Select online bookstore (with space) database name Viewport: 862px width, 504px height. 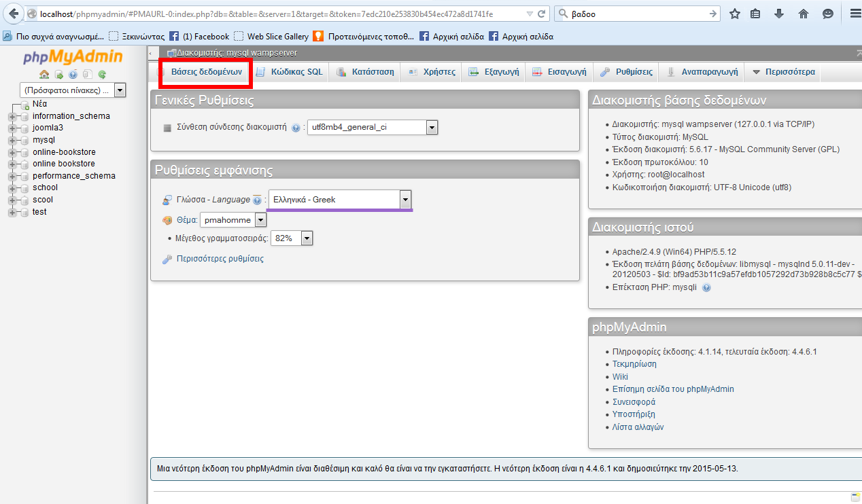click(x=64, y=164)
